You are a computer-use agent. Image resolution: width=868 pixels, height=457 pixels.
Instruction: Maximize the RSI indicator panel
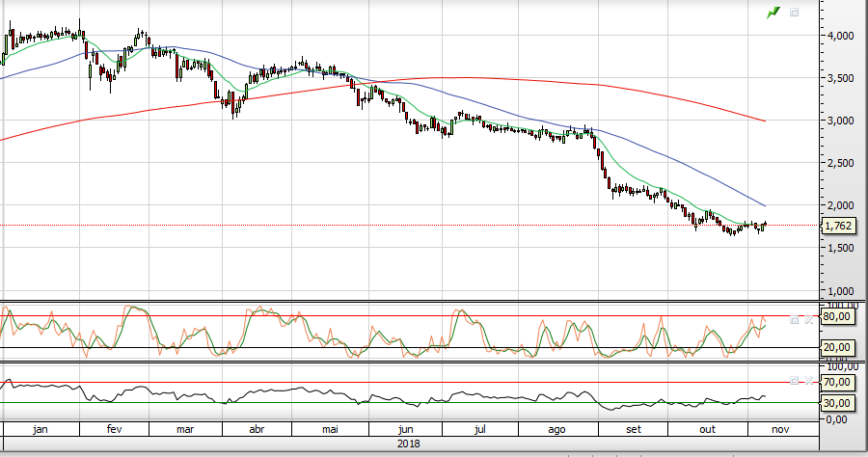click(795, 381)
